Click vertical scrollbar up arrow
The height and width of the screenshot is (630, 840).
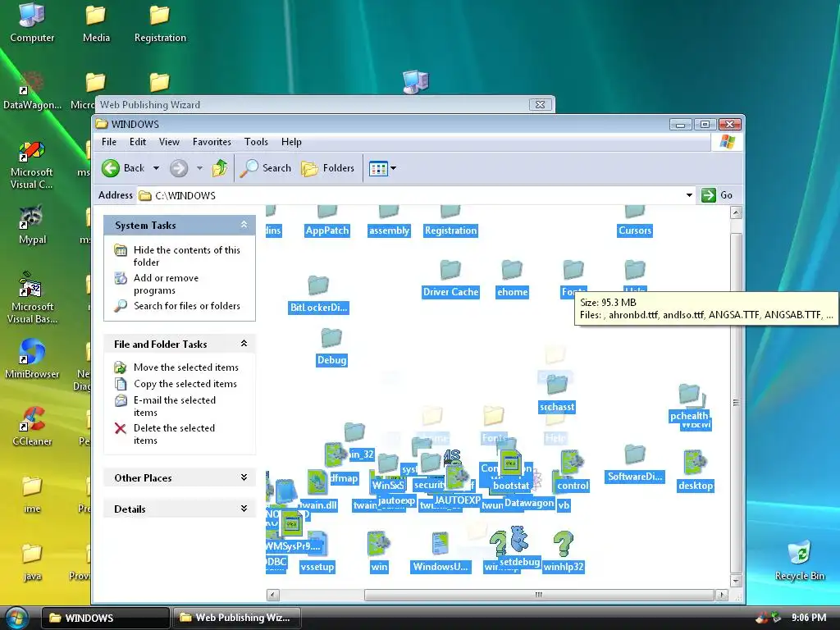coord(736,212)
